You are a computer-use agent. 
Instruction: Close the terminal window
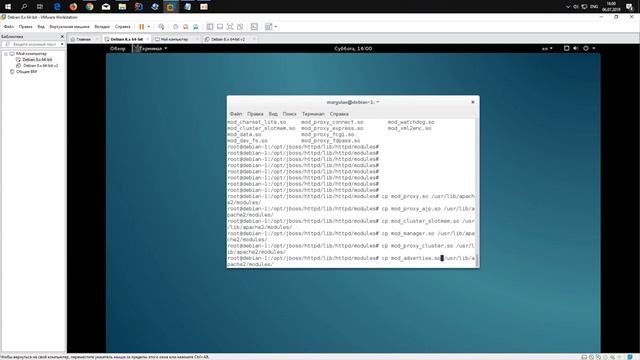point(473,102)
